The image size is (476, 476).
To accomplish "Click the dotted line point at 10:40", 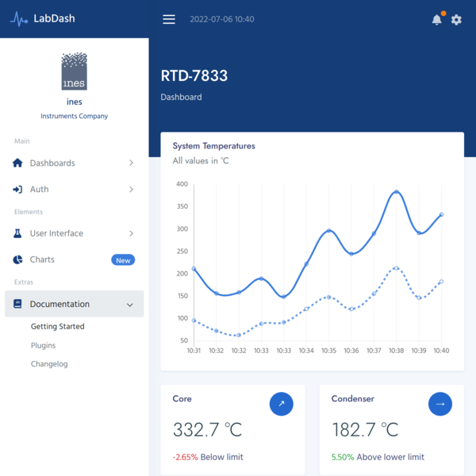I will 441,282.
